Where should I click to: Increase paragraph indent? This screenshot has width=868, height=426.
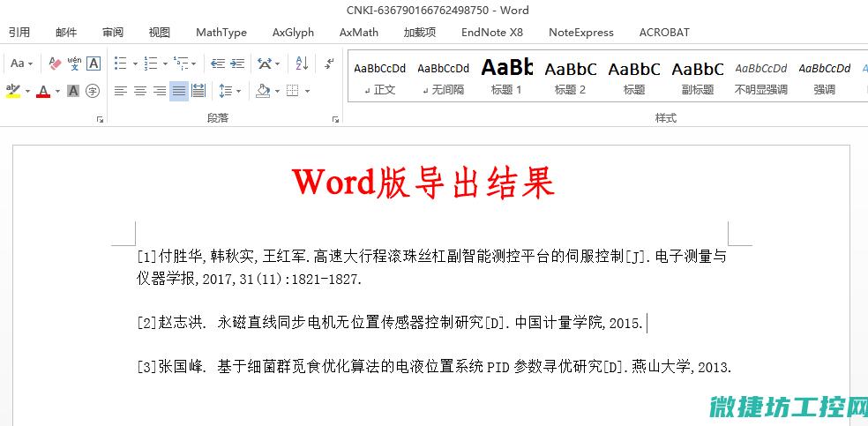(x=237, y=64)
